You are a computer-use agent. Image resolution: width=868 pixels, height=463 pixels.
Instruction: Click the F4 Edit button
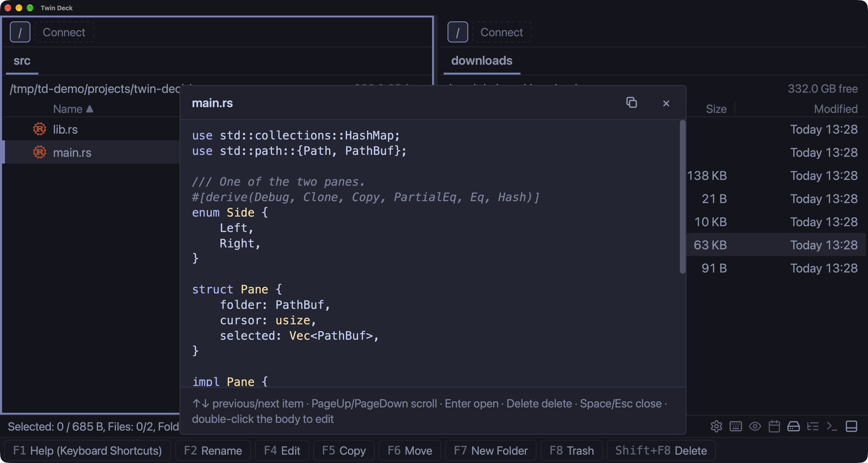(x=282, y=450)
